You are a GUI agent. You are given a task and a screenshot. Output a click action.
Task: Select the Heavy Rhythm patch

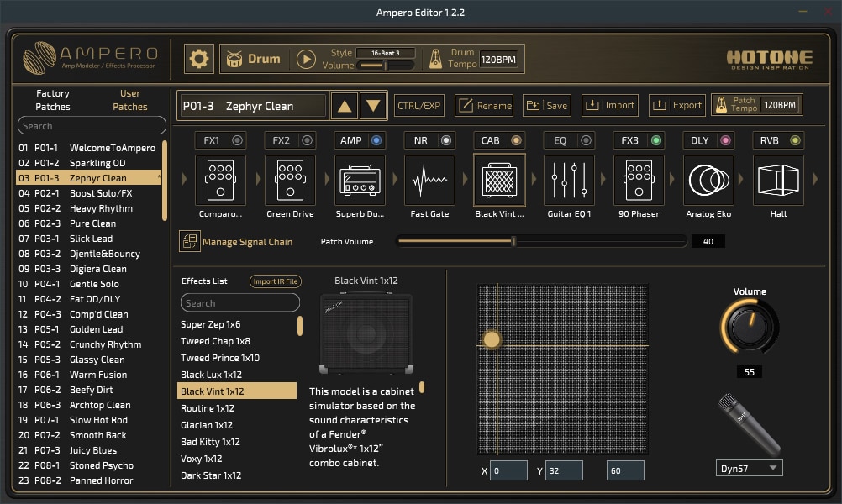pyautogui.click(x=88, y=208)
